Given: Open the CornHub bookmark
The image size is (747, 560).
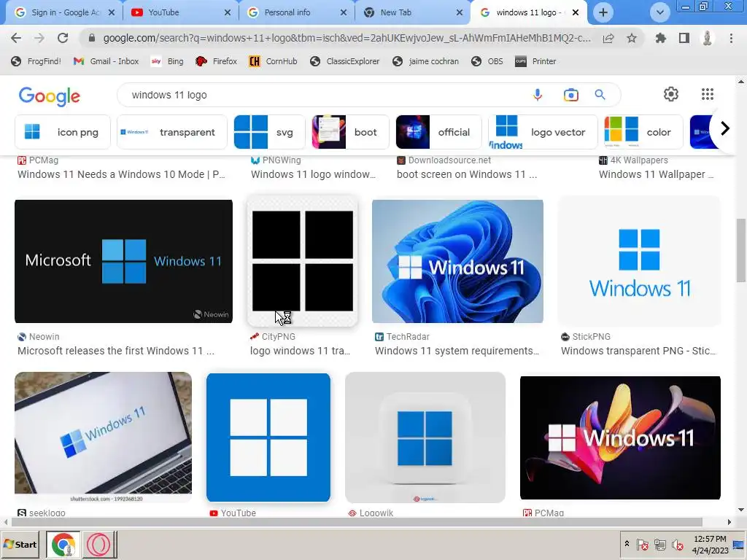Looking at the screenshot, I should [273, 61].
